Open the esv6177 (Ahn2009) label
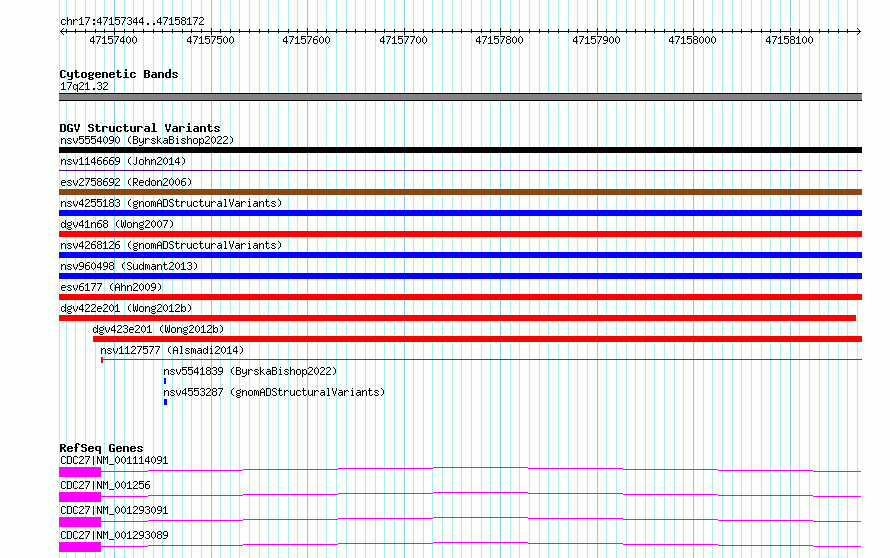The width and height of the screenshot is (890, 558). point(111,287)
